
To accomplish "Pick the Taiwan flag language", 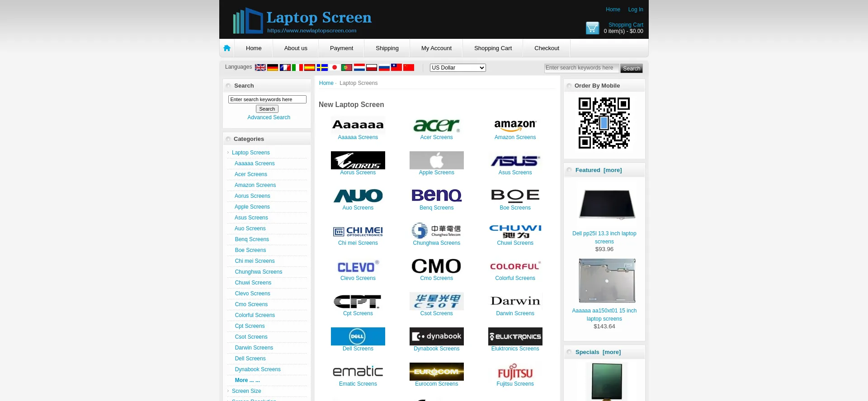I will [x=396, y=67].
